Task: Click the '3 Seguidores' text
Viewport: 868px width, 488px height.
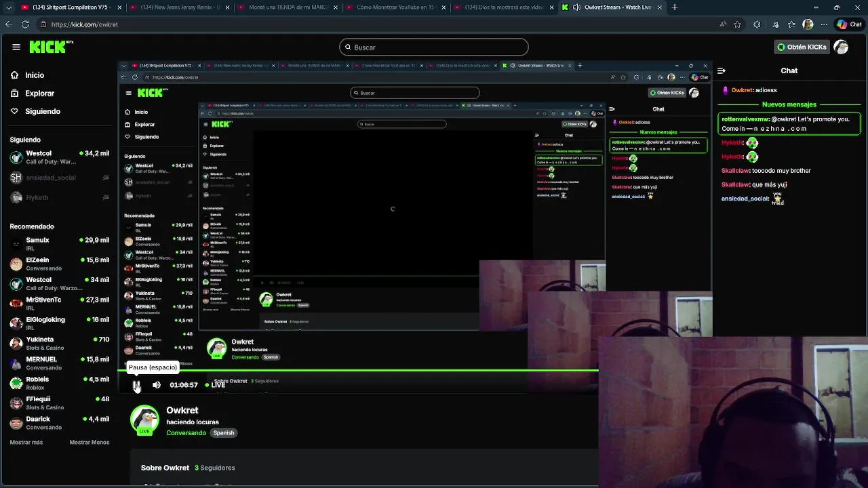Action: click(x=215, y=468)
